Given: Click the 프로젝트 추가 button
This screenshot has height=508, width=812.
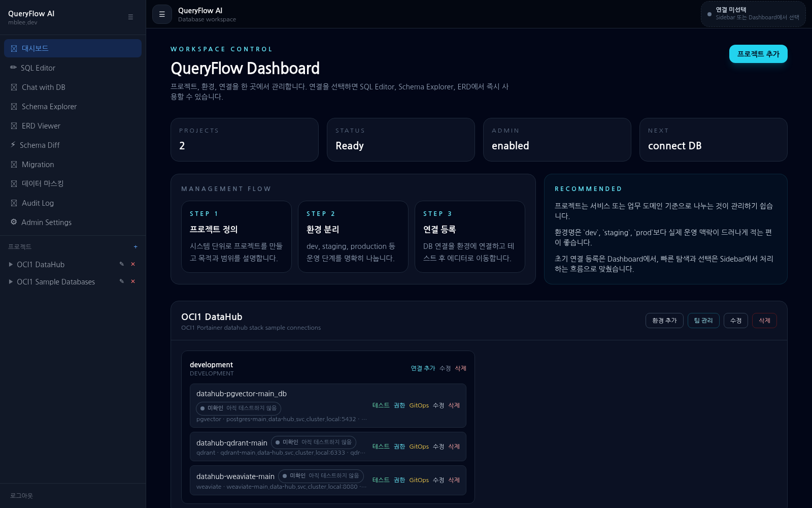Looking at the screenshot, I should [x=758, y=54].
